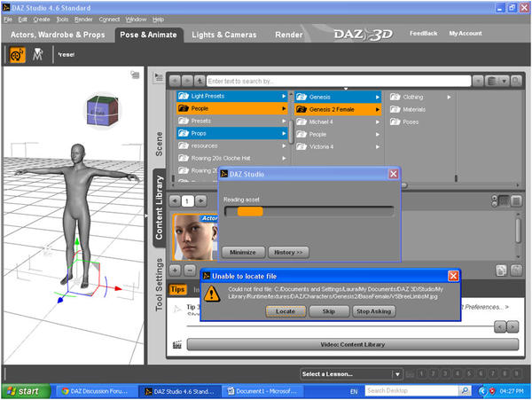Open the Actors, Wardrobe & Props tab

(x=58, y=35)
